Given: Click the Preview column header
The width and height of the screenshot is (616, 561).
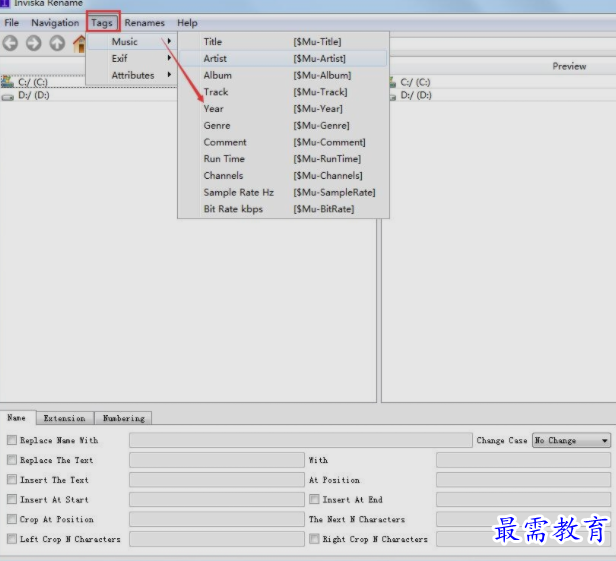Looking at the screenshot, I should 569,66.
